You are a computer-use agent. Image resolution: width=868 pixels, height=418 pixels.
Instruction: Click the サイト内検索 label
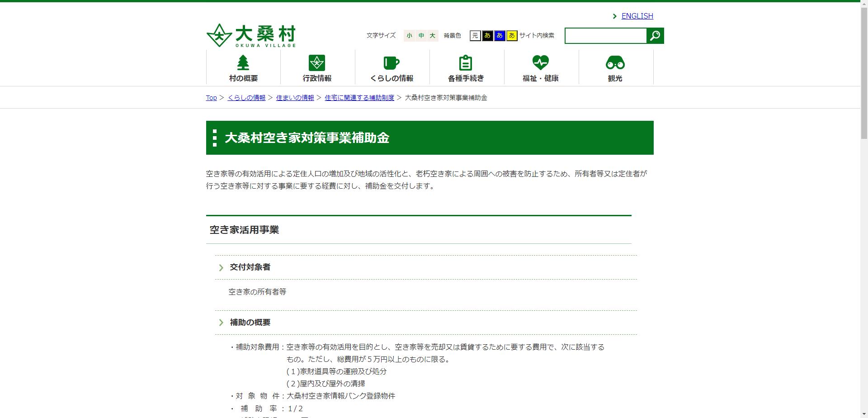[537, 35]
